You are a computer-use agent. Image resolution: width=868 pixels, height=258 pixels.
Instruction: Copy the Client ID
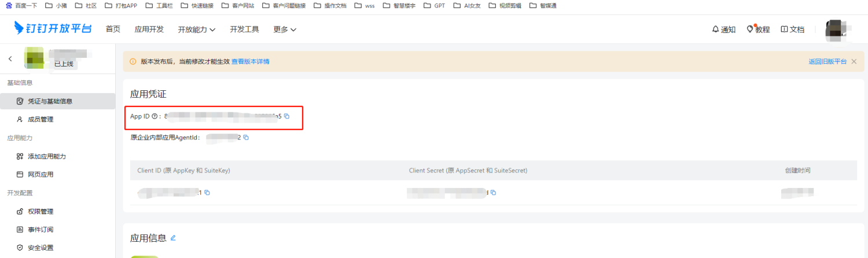click(207, 192)
